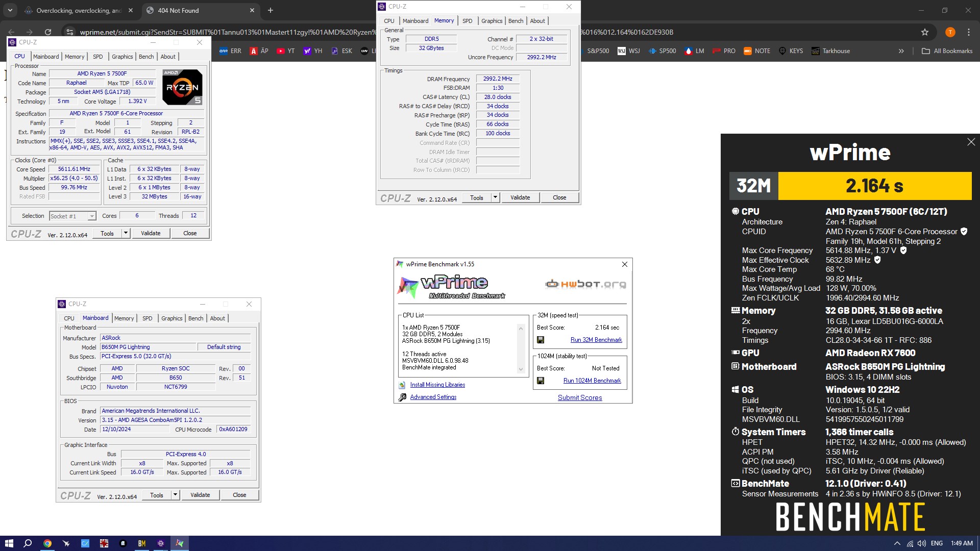Screen dimensions: 980x551
Task: Open the airplane icon app in taskbar
Action: point(66,543)
